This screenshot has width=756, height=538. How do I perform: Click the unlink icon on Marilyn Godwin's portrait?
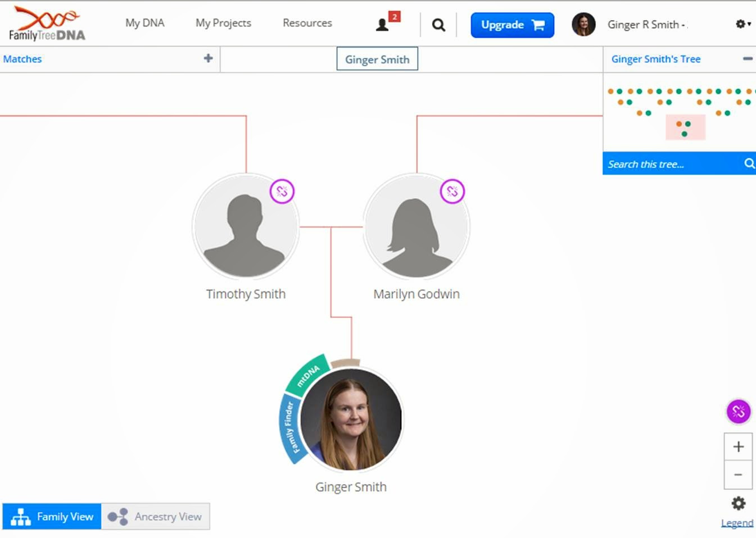(452, 192)
